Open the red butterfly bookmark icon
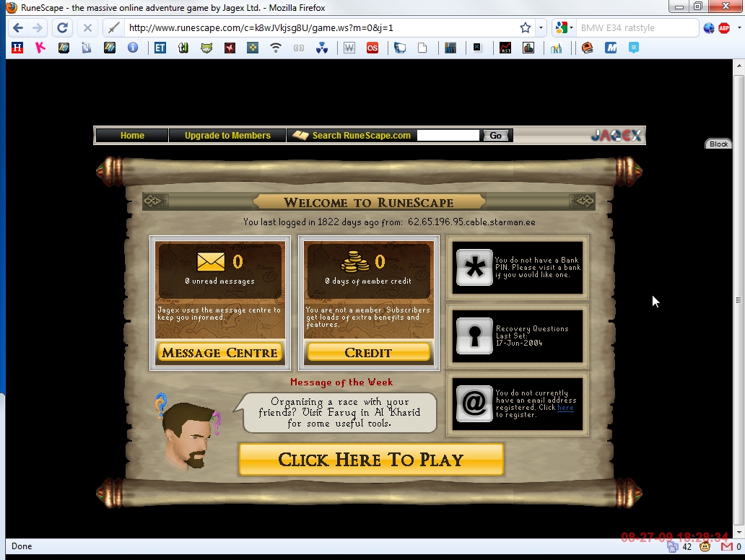This screenshot has height=560, width=745. click(230, 48)
